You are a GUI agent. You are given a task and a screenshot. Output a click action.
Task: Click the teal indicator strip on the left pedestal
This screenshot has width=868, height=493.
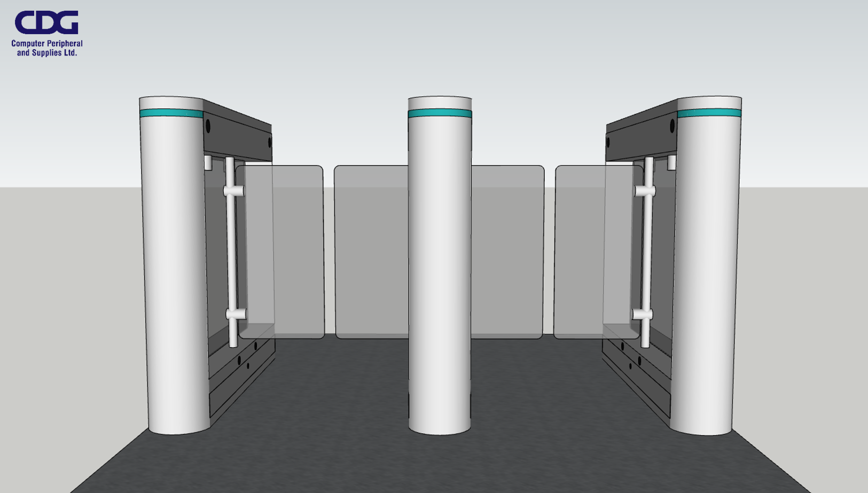[x=171, y=113]
